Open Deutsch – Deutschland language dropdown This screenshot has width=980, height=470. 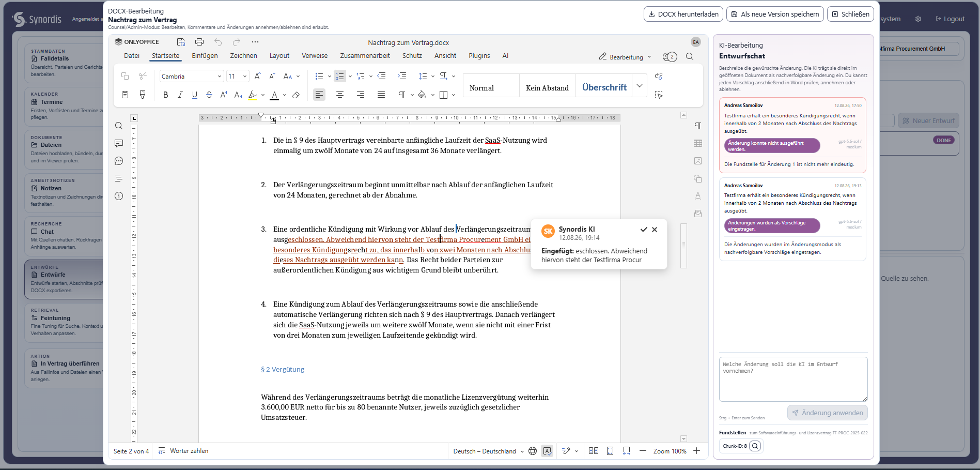point(488,451)
